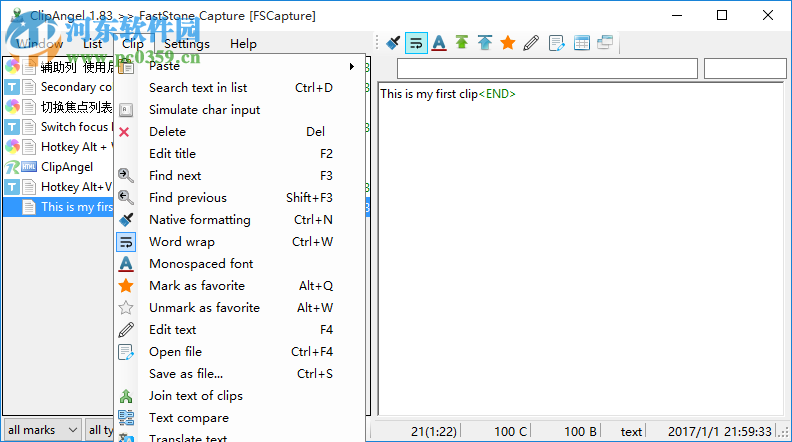Image resolution: width=792 pixels, height=442 pixels.
Task: Choose Simulate char input
Action: point(239,110)
